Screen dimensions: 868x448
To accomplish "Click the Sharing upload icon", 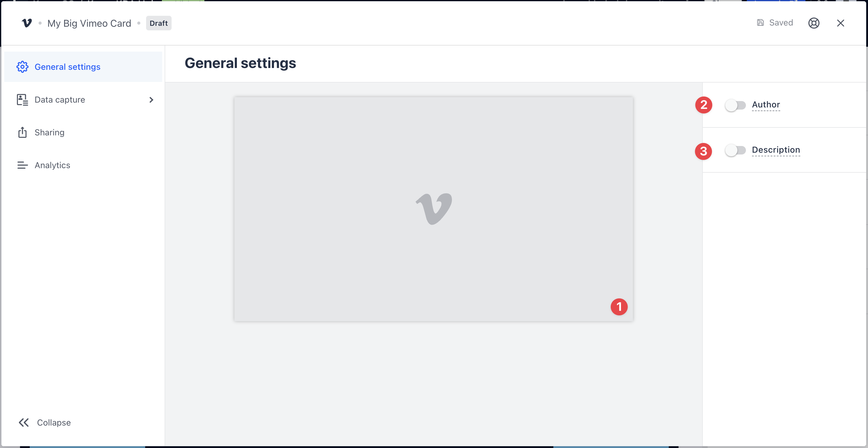I will coord(22,132).
